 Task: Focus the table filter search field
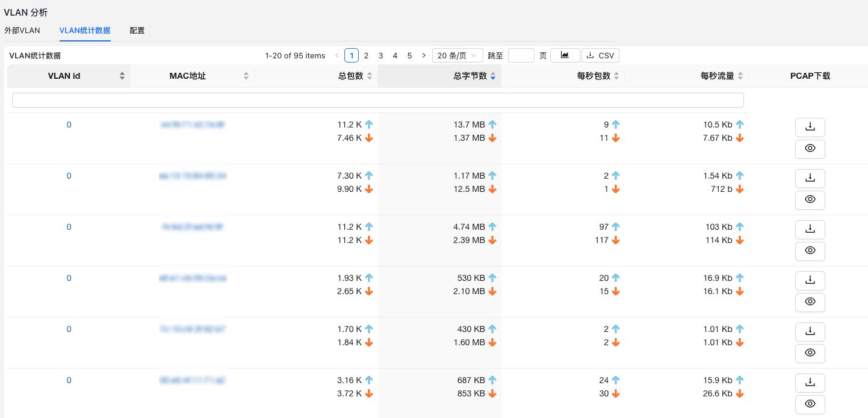pyautogui.click(x=378, y=100)
